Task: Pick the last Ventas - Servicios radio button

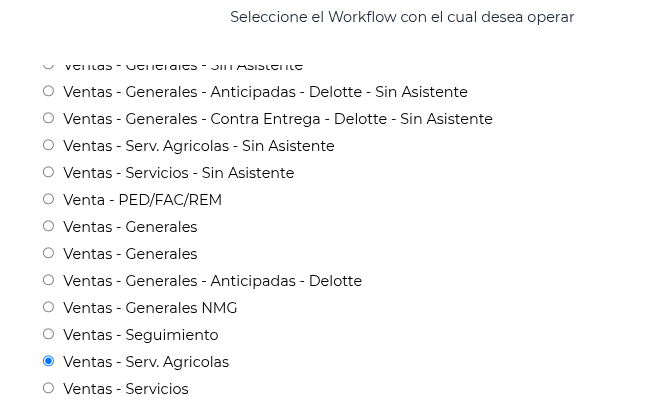Action: click(48, 388)
